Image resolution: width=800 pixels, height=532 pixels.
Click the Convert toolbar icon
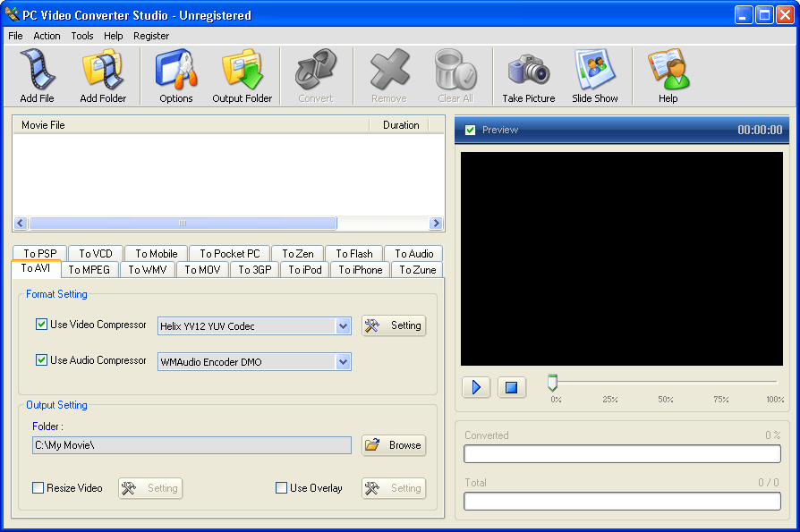[x=316, y=70]
